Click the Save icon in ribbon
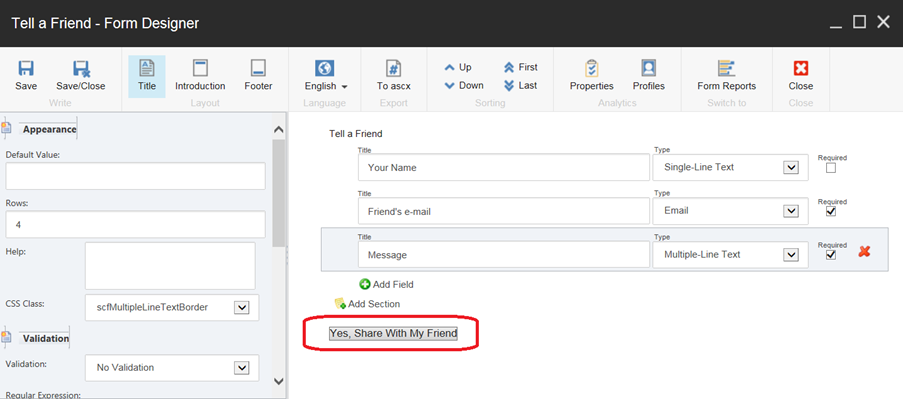Viewport: 903px width, 399px height. [x=26, y=69]
